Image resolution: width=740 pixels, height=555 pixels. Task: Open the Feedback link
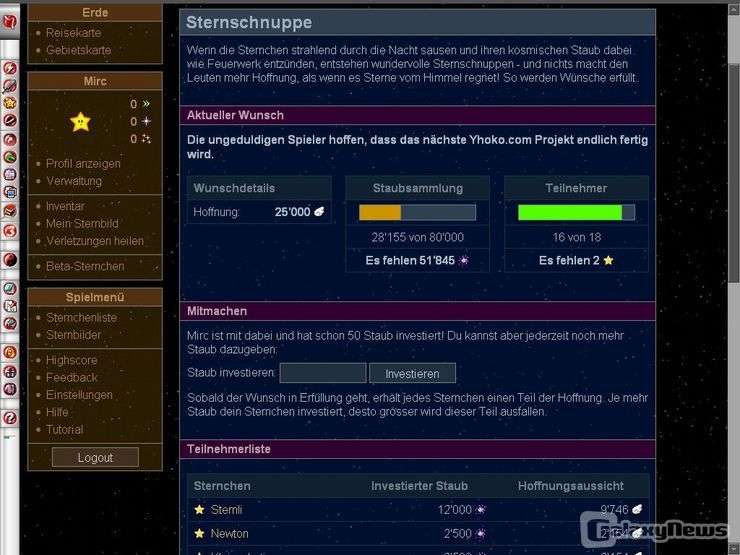coord(71,378)
